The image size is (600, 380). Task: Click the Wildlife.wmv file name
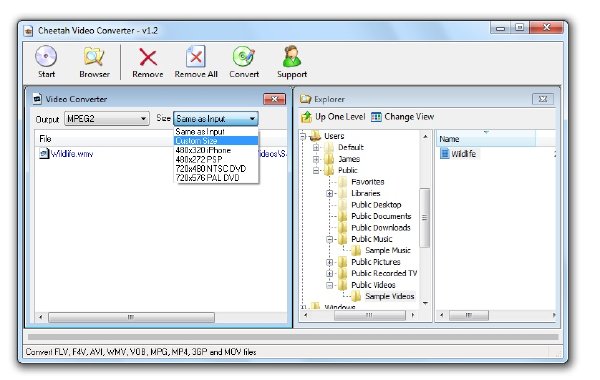pyautogui.click(x=72, y=154)
